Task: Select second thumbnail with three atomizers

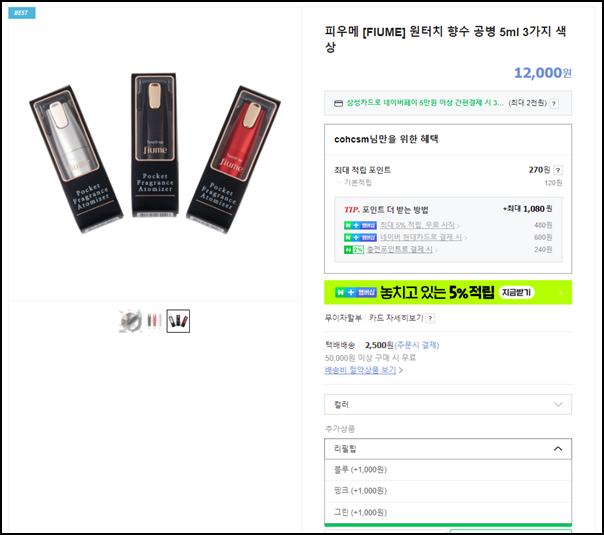Action: coord(154,321)
